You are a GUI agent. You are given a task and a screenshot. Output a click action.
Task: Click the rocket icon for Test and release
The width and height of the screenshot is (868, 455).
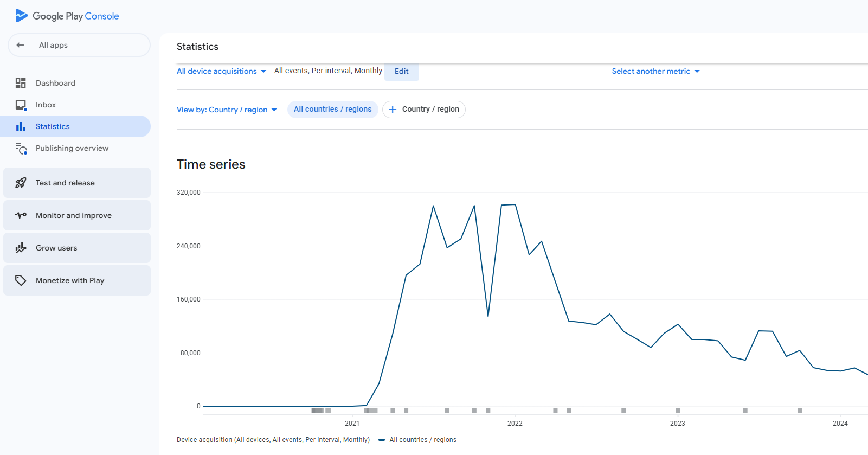[x=21, y=183]
